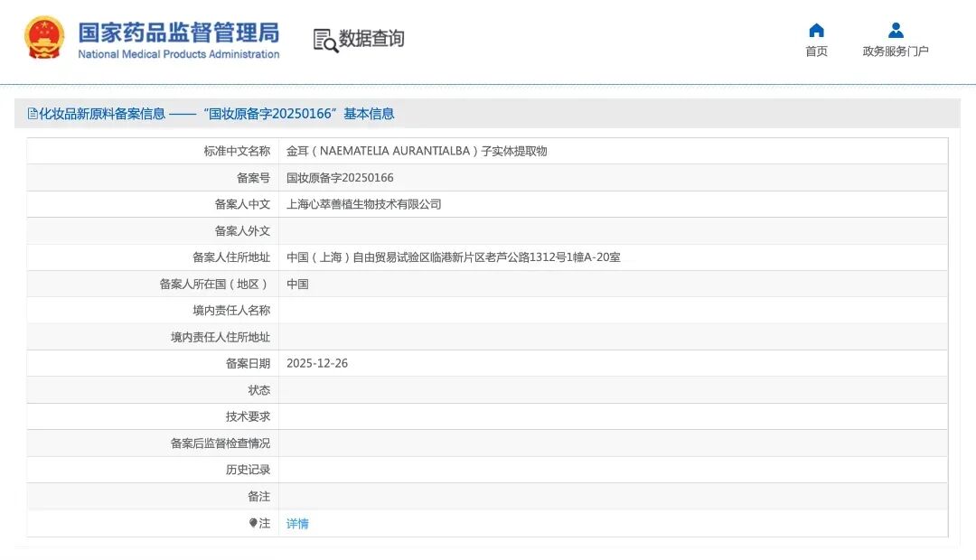Click the National Medical Products Administration text
976x560 pixels.
coord(178,54)
